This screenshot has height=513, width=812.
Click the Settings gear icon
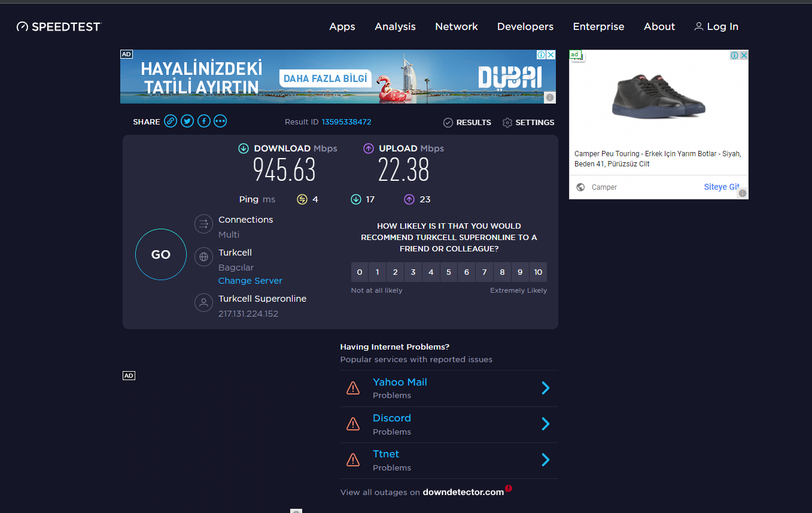507,123
